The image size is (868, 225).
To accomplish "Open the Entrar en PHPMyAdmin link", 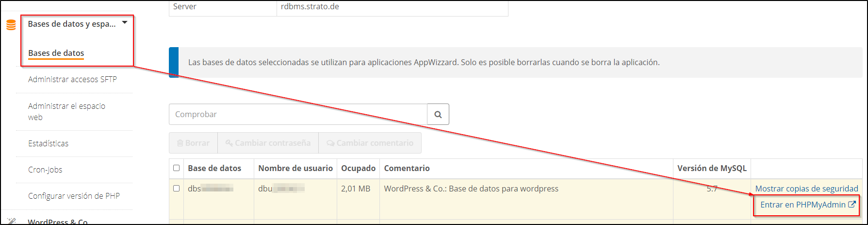I will click(x=803, y=205).
